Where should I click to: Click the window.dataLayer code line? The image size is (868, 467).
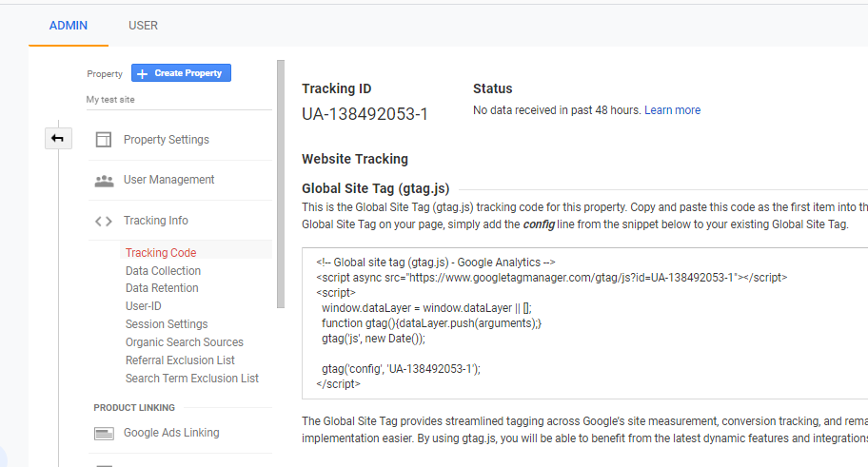click(426, 307)
